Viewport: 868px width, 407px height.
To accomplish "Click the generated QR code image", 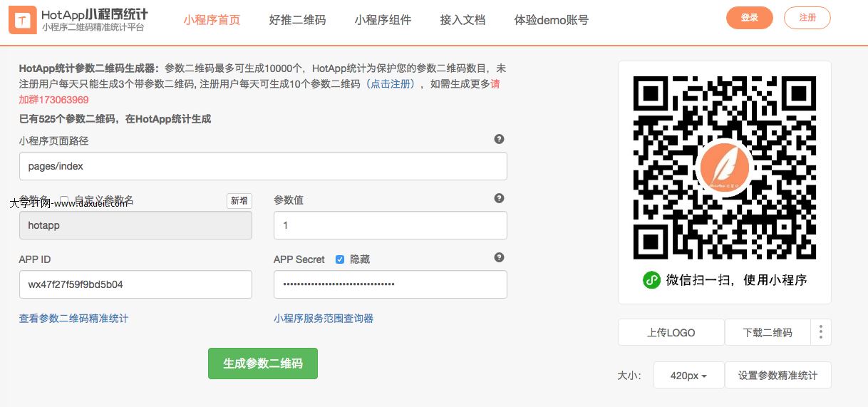I will click(725, 168).
